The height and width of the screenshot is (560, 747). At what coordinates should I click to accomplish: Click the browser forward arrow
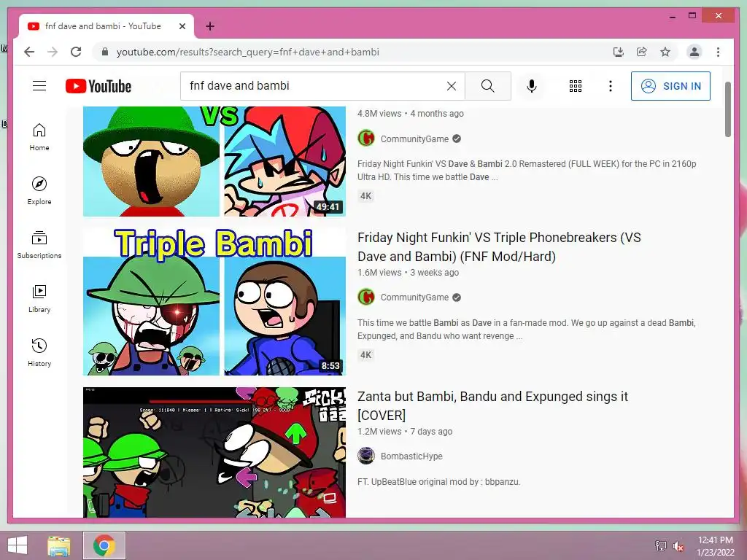(x=53, y=52)
